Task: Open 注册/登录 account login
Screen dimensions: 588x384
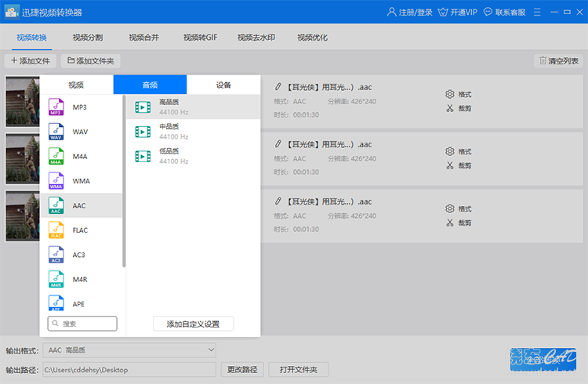Action: [409, 13]
